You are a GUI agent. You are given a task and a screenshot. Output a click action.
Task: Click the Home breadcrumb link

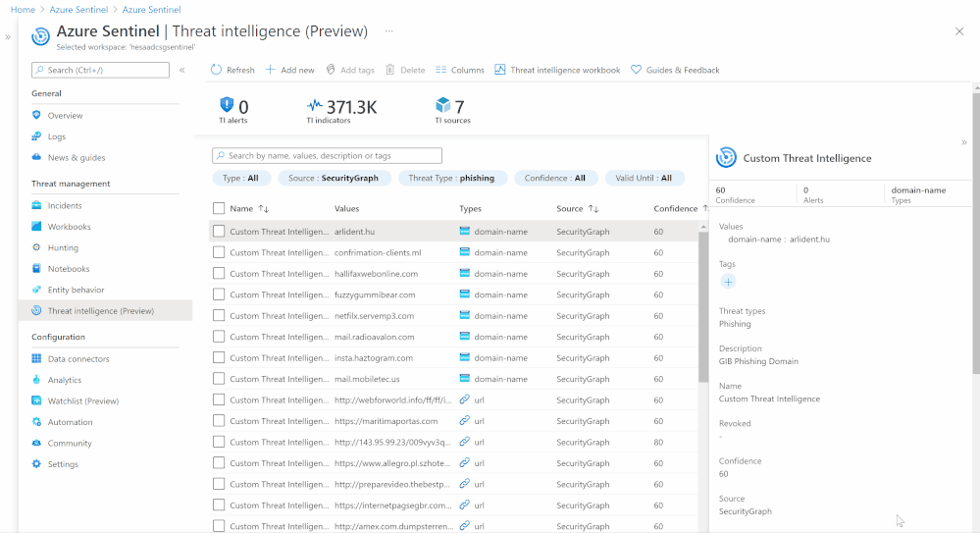coord(23,9)
